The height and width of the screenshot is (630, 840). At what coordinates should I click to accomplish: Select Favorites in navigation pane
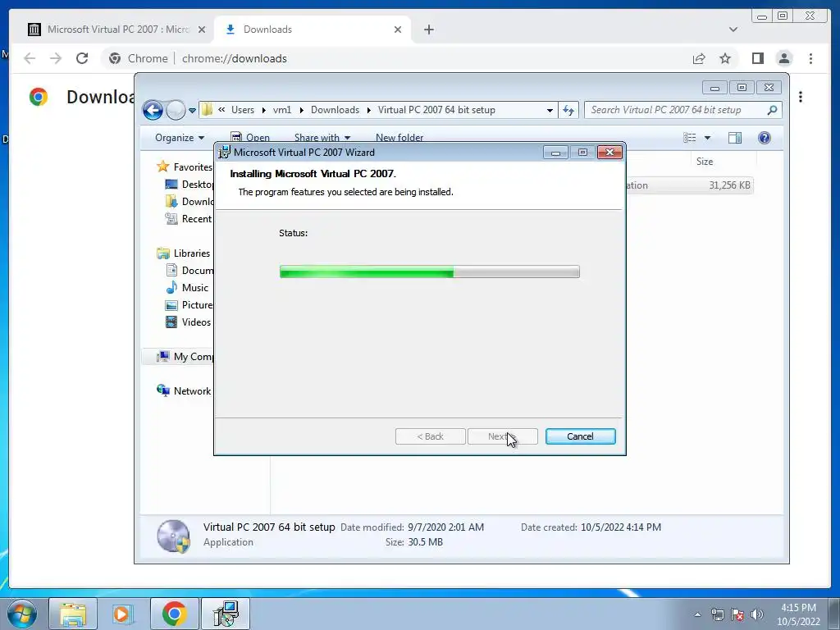(x=184, y=167)
